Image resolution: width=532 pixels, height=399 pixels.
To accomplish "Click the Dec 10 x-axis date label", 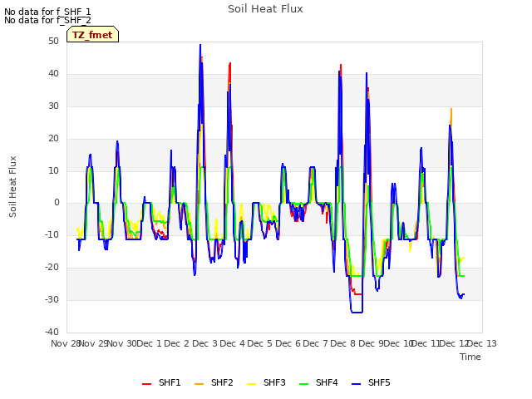I will (x=398, y=343).
